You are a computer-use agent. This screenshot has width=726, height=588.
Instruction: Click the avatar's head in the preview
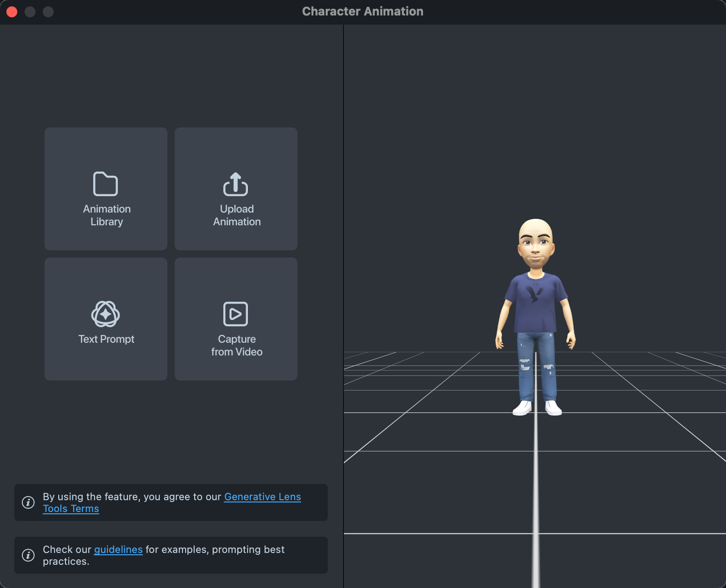536,241
